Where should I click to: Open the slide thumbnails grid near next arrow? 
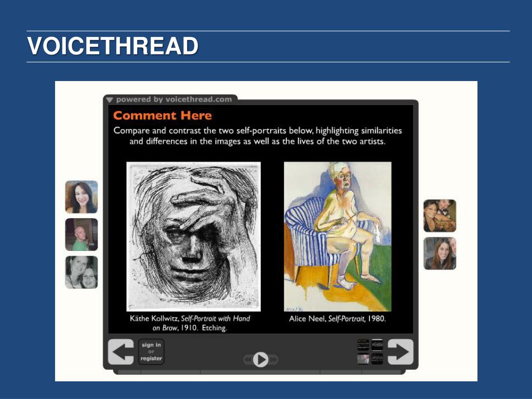click(x=370, y=352)
